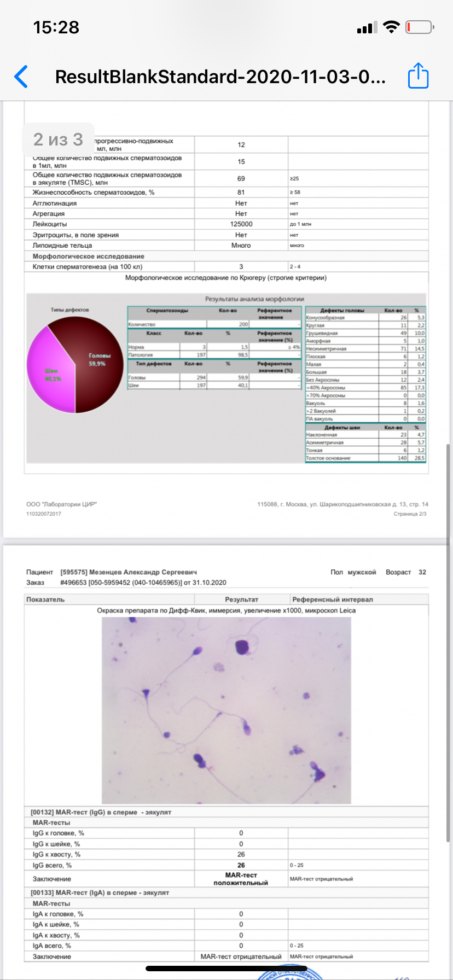This screenshot has width=453, height=980.
Task: Tap "Морфологическое исследование" section heading
Action: pyautogui.click(x=89, y=256)
